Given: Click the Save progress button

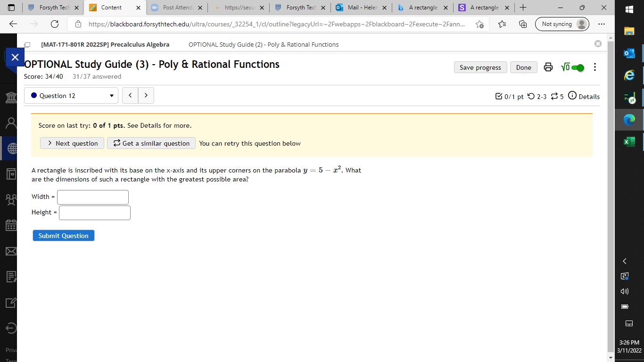Looking at the screenshot, I should pyautogui.click(x=480, y=67).
